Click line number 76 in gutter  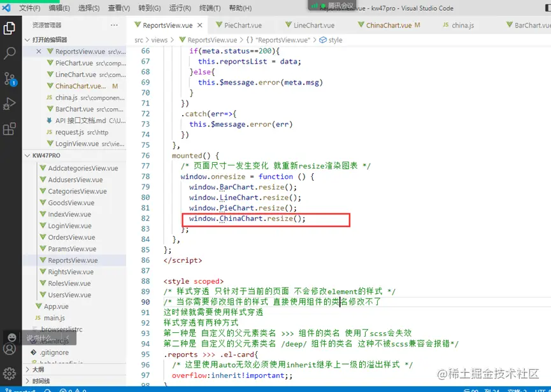coord(145,155)
